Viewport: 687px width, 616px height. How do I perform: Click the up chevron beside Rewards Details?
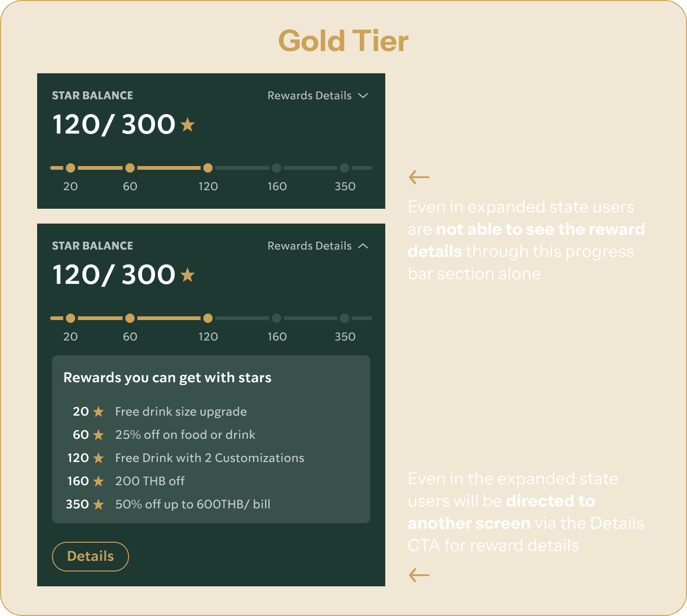click(x=363, y=246)
